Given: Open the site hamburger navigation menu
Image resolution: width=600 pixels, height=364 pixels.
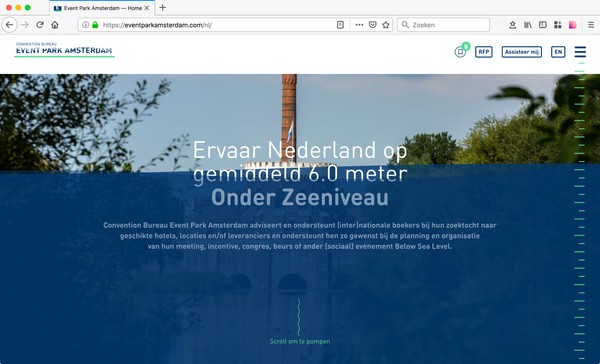Looking at the screenshot, I should 580,52.
